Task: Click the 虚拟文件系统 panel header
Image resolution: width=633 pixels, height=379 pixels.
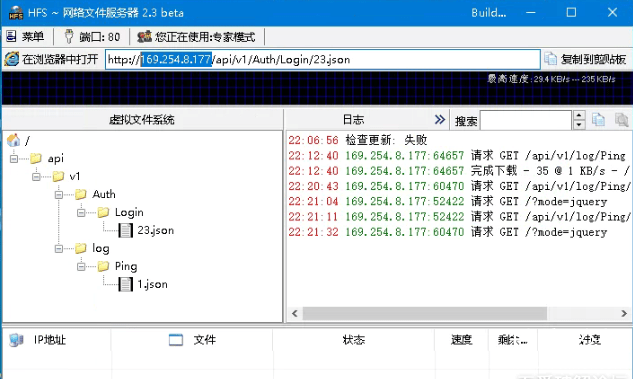Action: click(142, 119)
